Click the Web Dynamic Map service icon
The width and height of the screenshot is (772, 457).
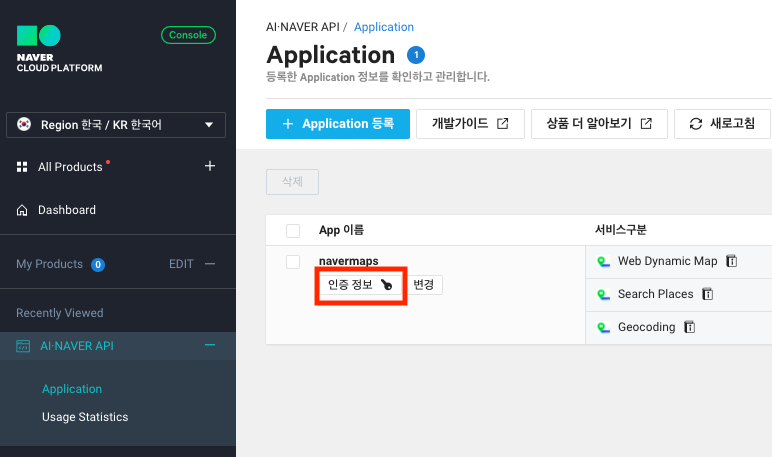[x=603, y=261]
